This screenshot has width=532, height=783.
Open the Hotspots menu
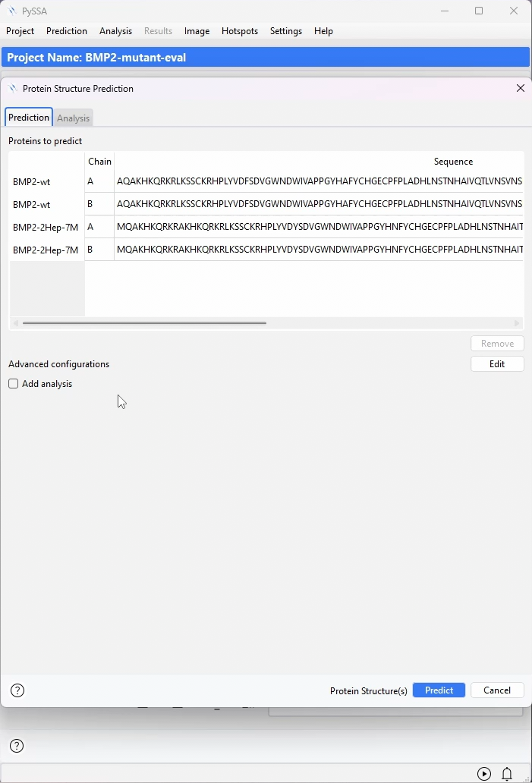pyautogui.click(x=240, y=31)
